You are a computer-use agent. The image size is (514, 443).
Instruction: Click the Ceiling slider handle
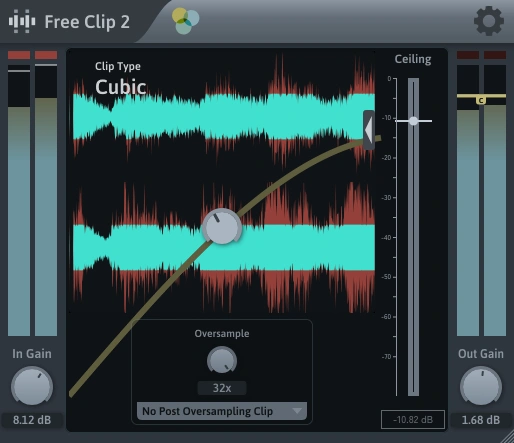point(413,121)
